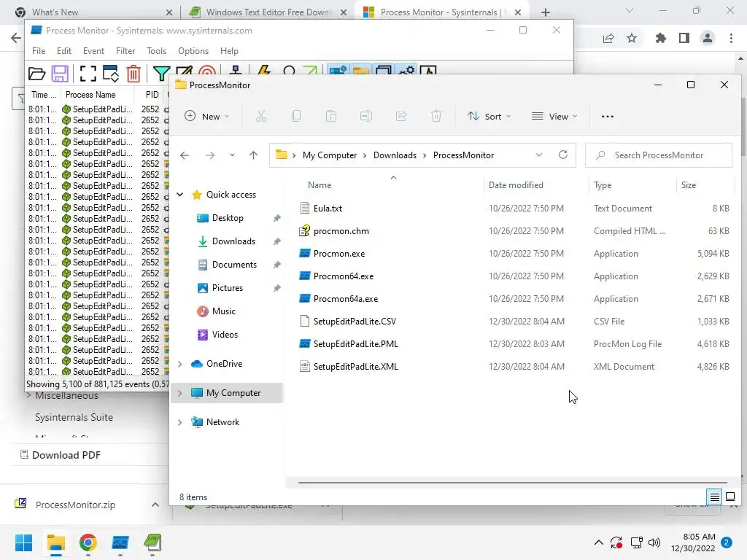Image resolution: width=747 pixels, height=560 pixels.
Task: Open the View dropdown in File Explorer
Action: (x=554, y=116)
